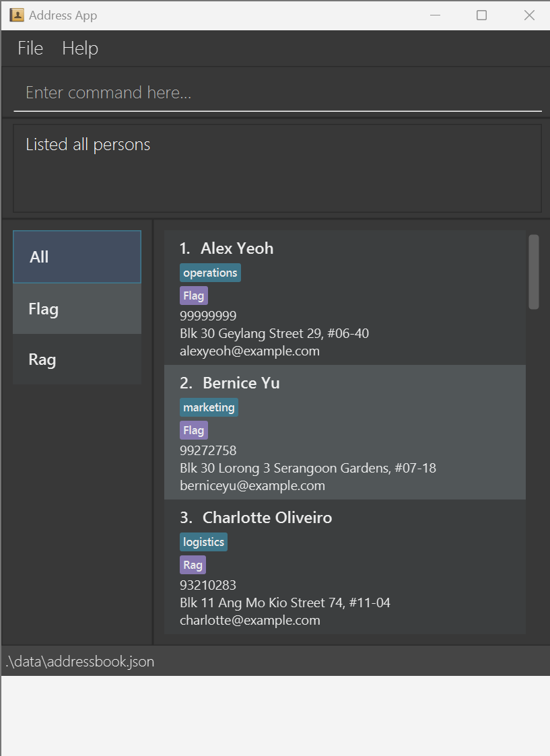The image size is (550, 756).
Task: Click the command input field
Action: [x=277, y=93]
